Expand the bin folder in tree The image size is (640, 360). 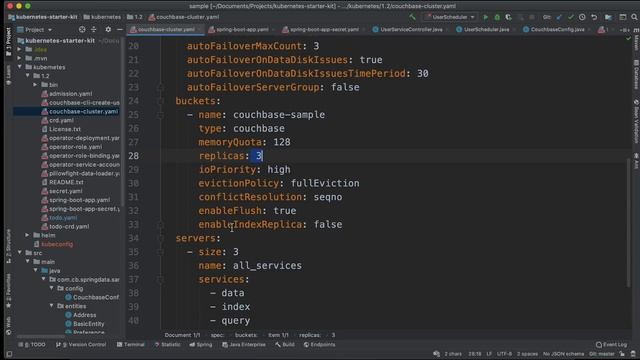pos(36,84)
